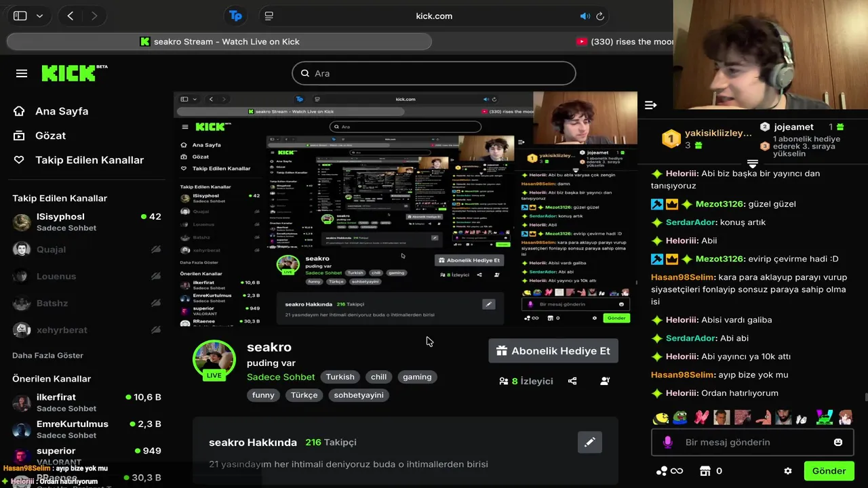Collapse the chat panel
This screenshot has height=488, width=868.
[650, 105]
